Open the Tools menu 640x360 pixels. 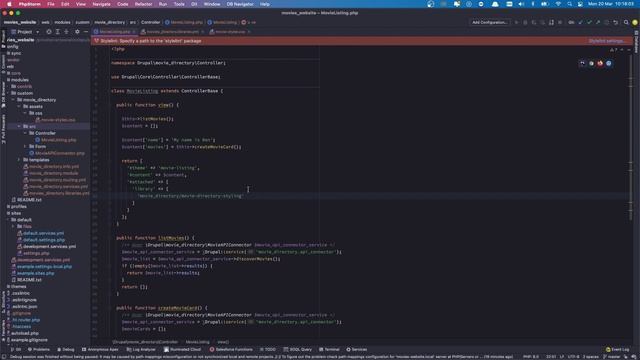179,4
